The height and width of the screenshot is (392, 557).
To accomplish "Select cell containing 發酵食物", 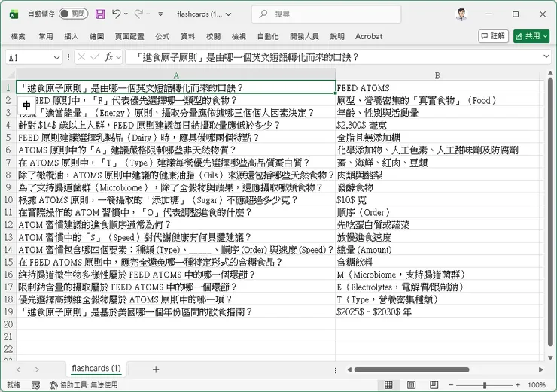I will pos(437,187).
